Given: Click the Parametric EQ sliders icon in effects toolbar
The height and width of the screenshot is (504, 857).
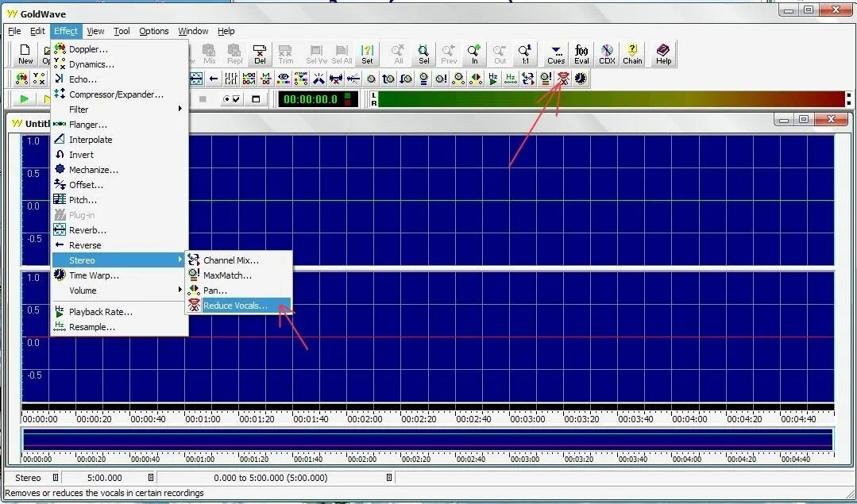Looking at the screenshot, I should tap(231, 79).
